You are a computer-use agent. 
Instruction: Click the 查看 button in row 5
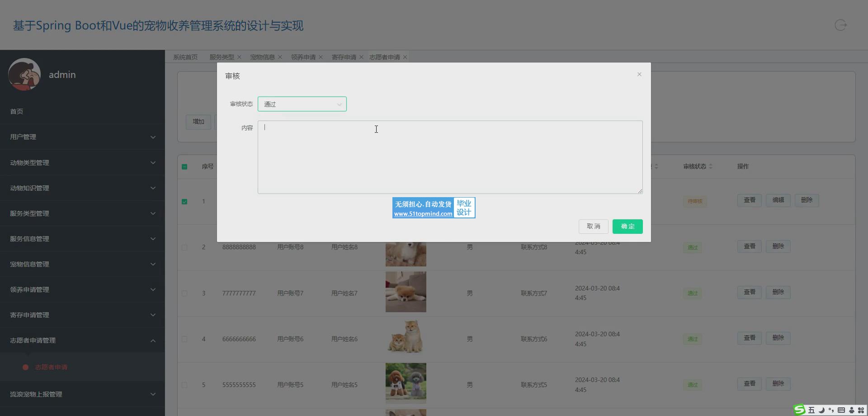pyautogui.click(x=750, y=384)
